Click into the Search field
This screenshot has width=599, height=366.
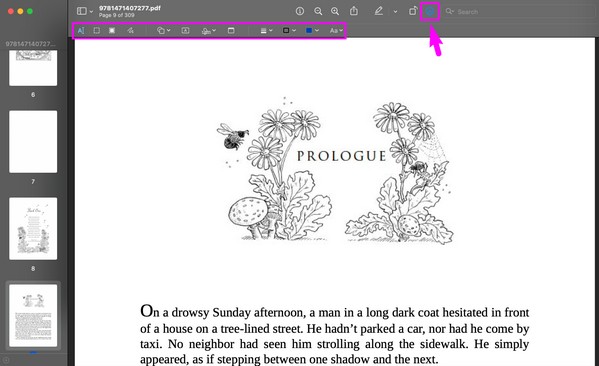click(x=520, y=11)
